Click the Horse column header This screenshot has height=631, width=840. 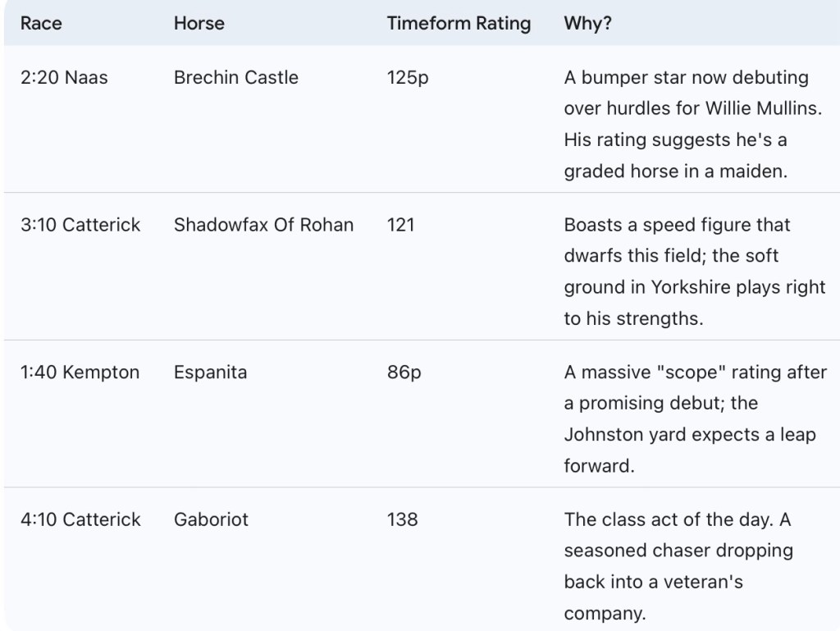[199, 24]
